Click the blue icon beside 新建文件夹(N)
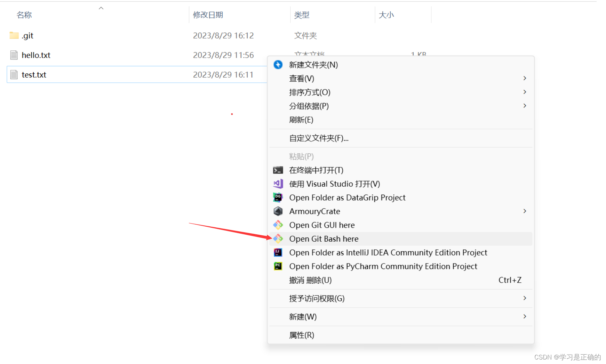This screenshot has height=364, width=606. coord(278,65)
